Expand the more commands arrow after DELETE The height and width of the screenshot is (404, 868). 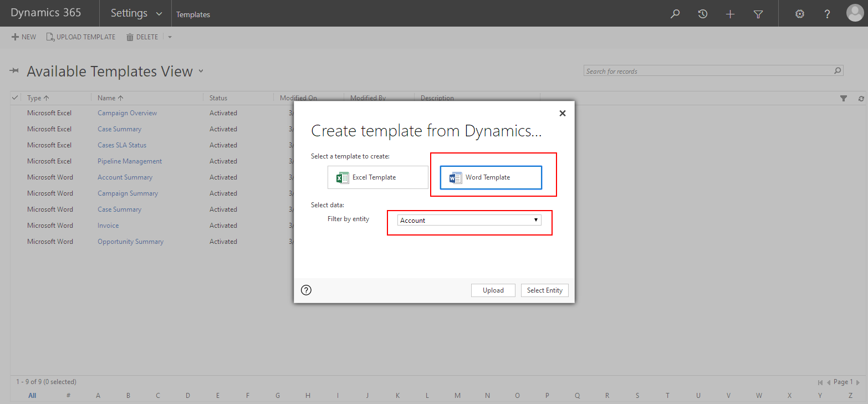(x=170, y=37)
